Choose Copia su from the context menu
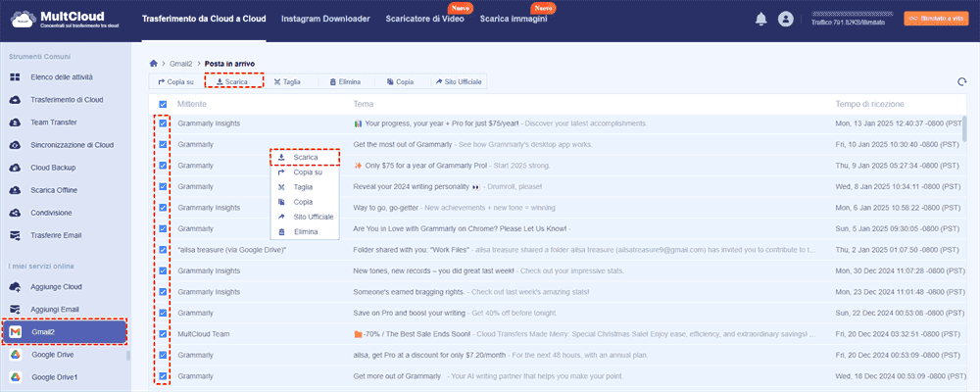Viewport: 980px width, 392px height. pyautogui.click(x=305, y=171)
